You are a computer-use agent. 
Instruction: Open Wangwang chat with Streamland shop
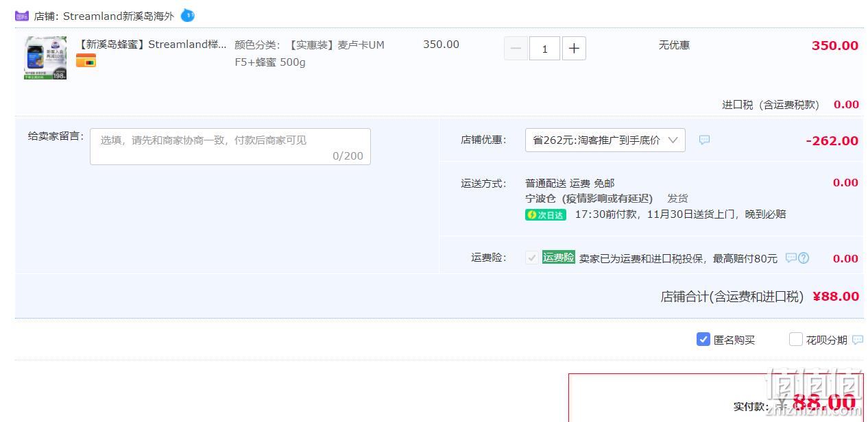pyautogui.click(x=187, y=15)
